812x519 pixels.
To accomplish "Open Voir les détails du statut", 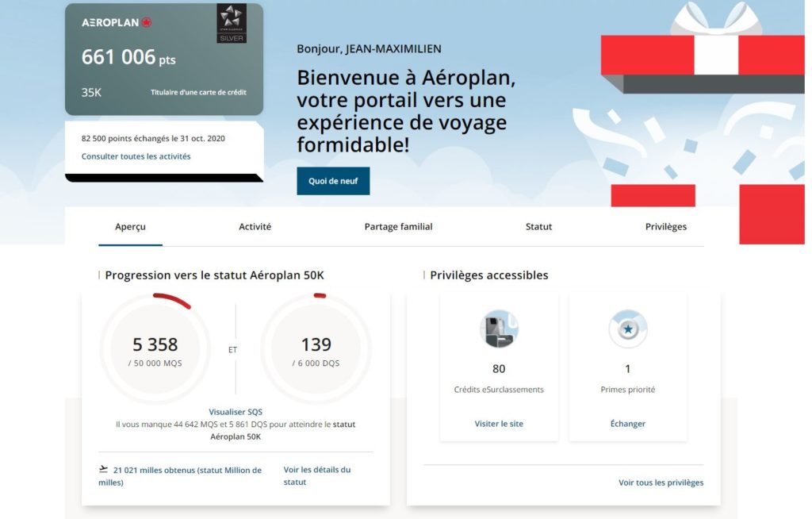I will click(x=316, y=474).
